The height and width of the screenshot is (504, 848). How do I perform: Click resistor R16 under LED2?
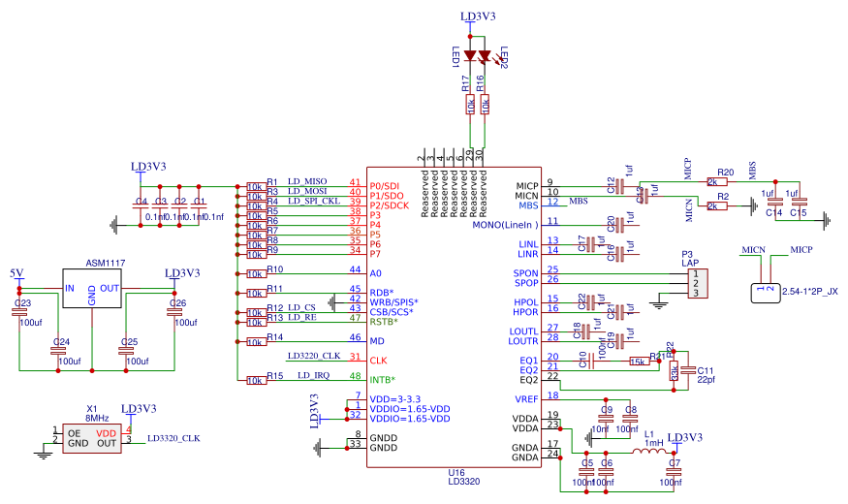486,105
